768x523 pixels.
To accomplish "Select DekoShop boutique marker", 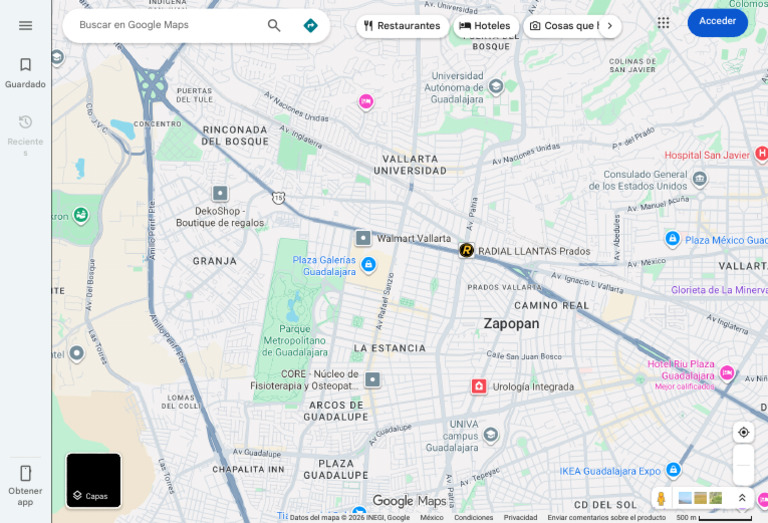I will pos(220,193).
